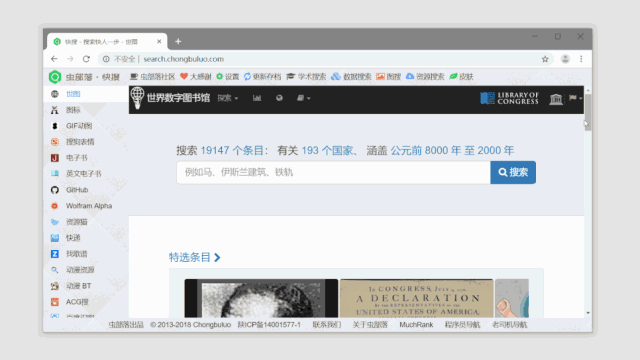640x360 pixels.
Task: Click the globe map icon in the library navbar
Action: point(279,98)
